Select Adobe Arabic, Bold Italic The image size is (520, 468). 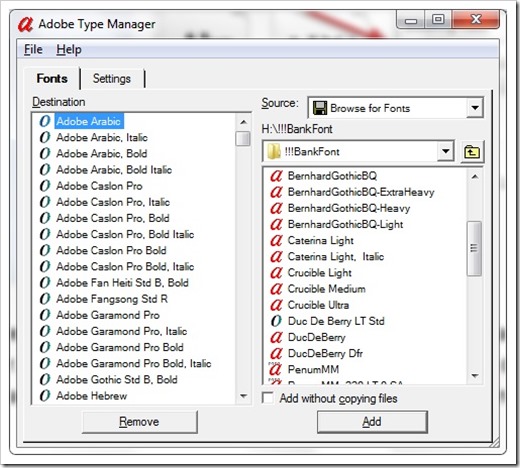tap(114, 170)
